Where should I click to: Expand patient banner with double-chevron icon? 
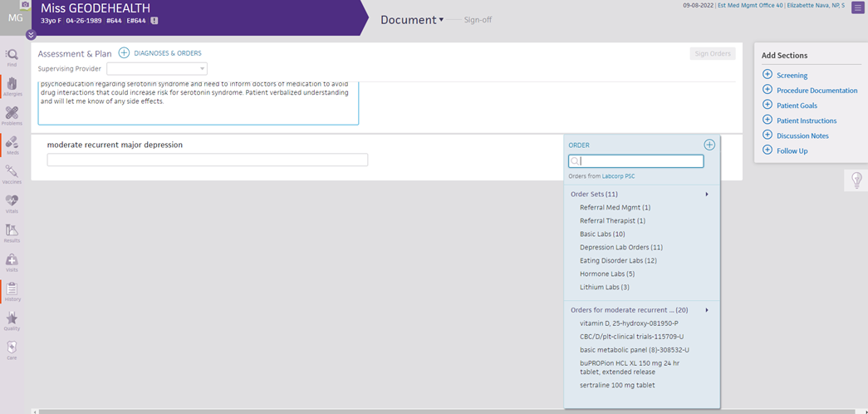(x=31, y=35)
